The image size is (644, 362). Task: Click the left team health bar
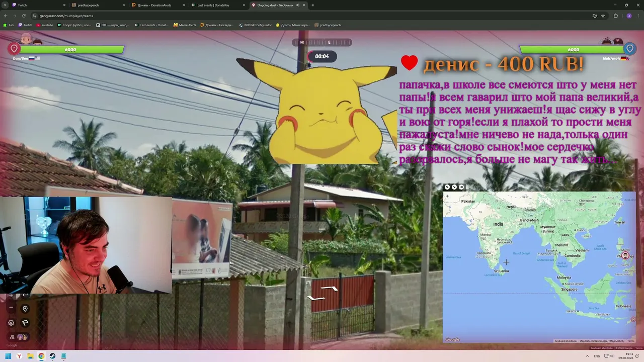pos(71,49)
